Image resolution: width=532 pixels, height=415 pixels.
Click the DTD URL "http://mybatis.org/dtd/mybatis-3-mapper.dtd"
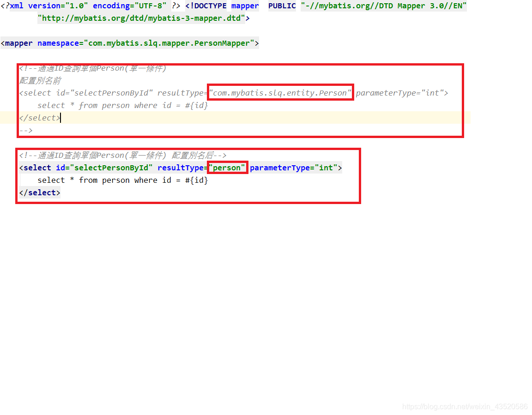[x=141, y=18]
